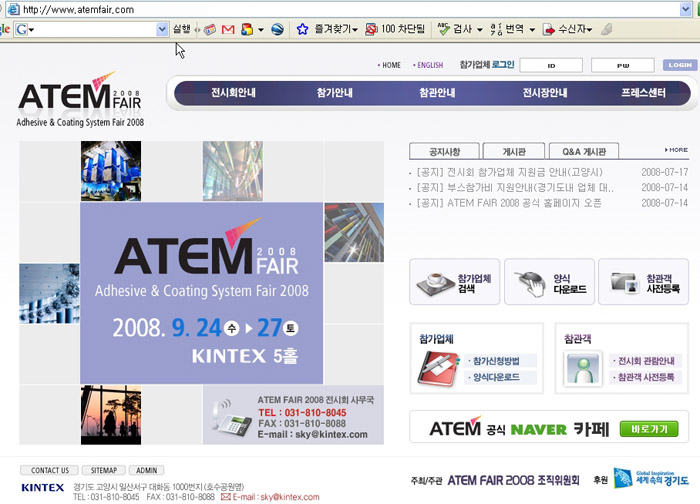Expand the 검사 dropdown arrow

(479, 30)
